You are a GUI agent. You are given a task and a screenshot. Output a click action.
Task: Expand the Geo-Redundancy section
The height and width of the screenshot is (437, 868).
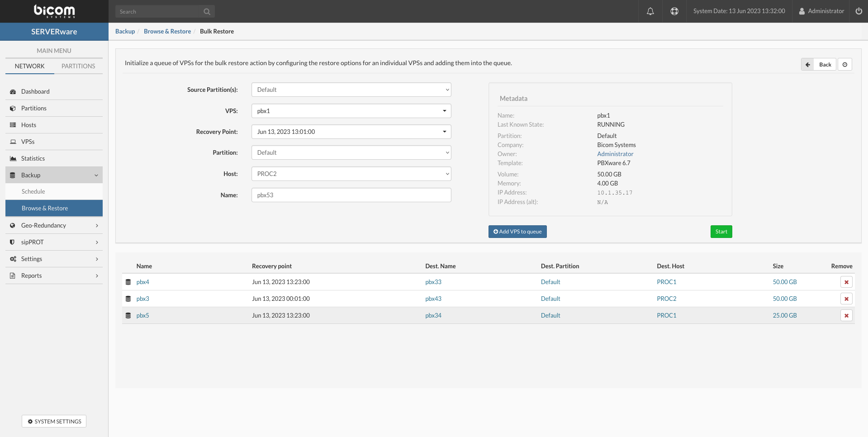(x=54, y=225)
